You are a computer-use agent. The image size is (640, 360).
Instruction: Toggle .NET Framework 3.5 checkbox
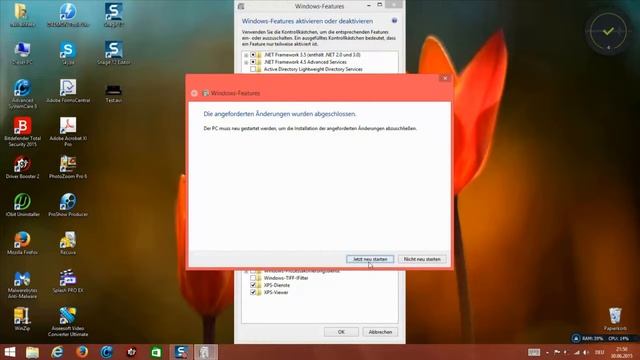253,55
